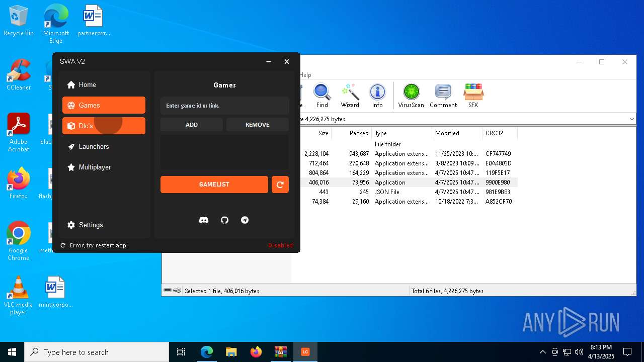Click the ADD button

[x=191, y=125]
